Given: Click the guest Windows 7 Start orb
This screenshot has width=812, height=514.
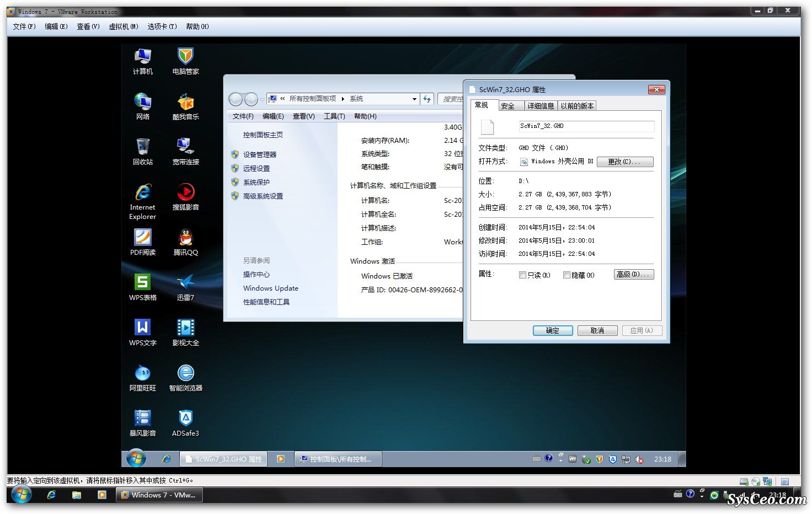Looking at the screenshot, I should (136, 458).
